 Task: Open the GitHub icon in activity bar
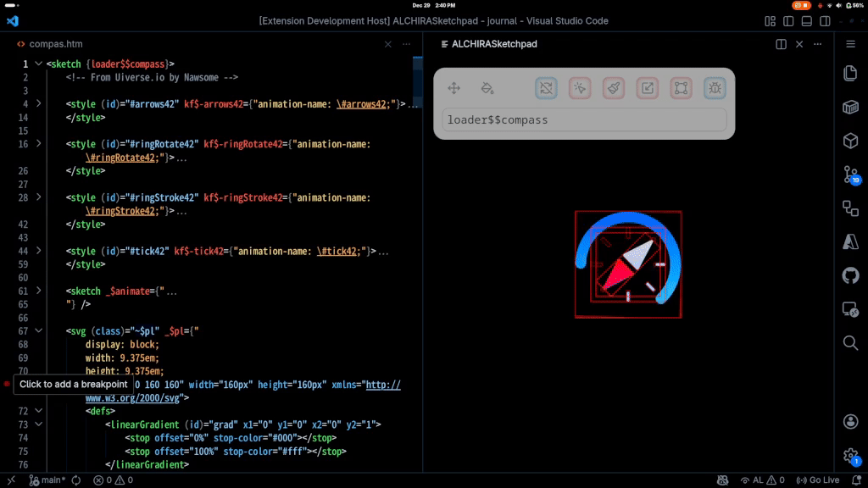click(x=850, y=275)
